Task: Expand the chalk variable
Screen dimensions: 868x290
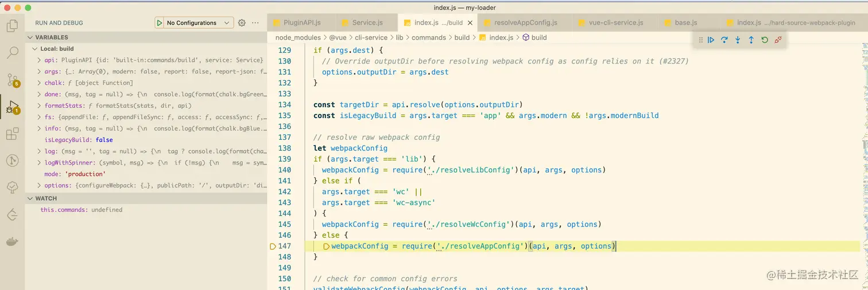Action: [39, 83]
